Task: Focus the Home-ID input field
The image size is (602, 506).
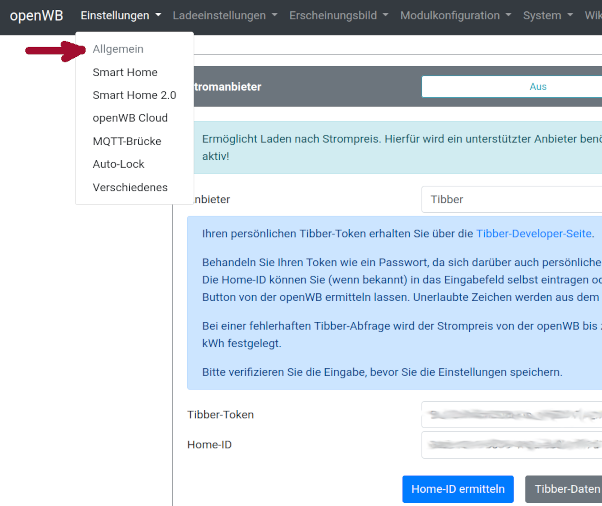Action: [x=512, y=444]
